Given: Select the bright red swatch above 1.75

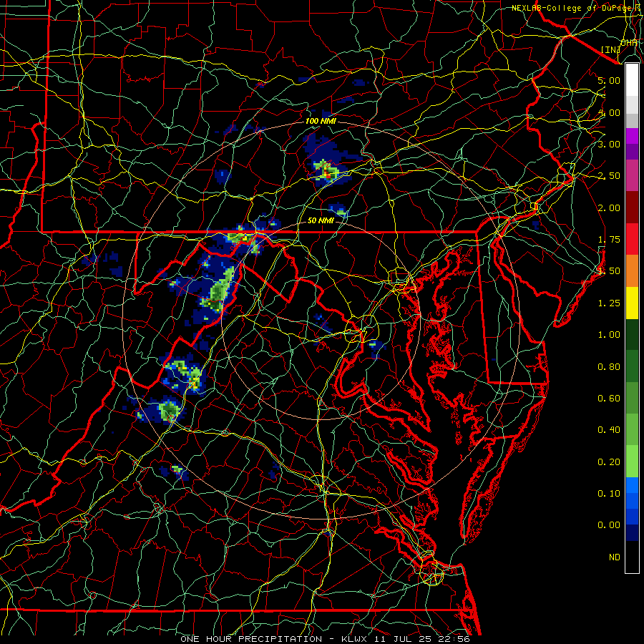Looking at the screenshot, I should click(x=632, y=239).
